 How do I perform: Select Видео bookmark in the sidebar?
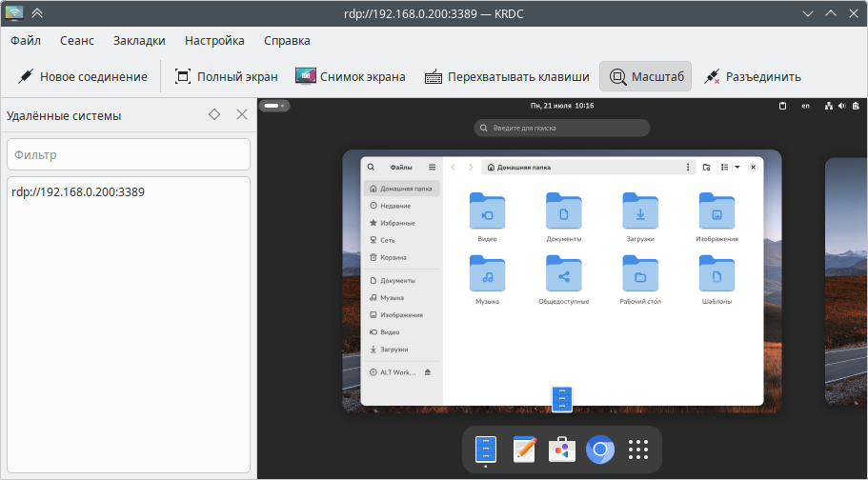402,331
